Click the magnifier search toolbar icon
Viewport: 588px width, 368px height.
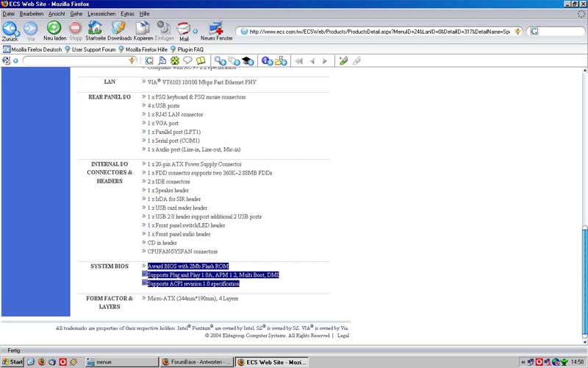pos(220,61)
